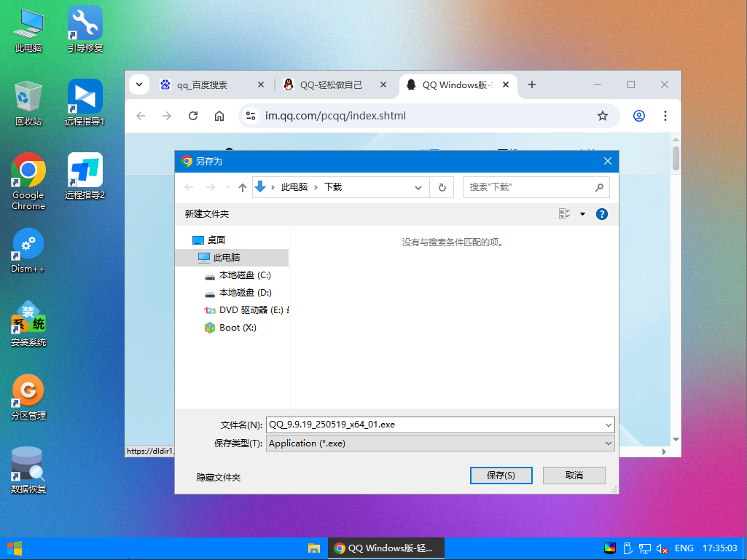Screen dimensions: 747x560
Task: Click network tray icon
Action: pyautogui.click(x=644, y=548)
